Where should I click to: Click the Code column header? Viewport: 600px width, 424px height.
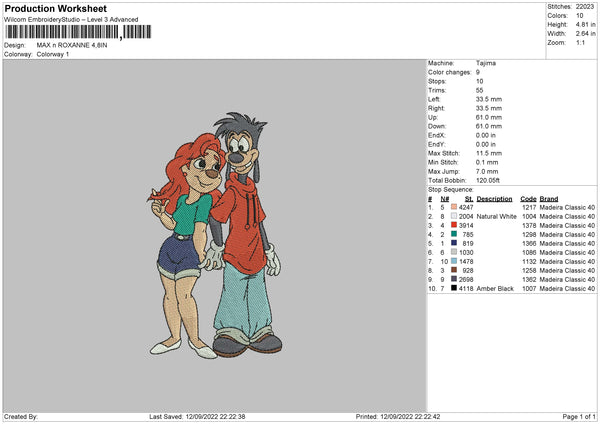528,198
